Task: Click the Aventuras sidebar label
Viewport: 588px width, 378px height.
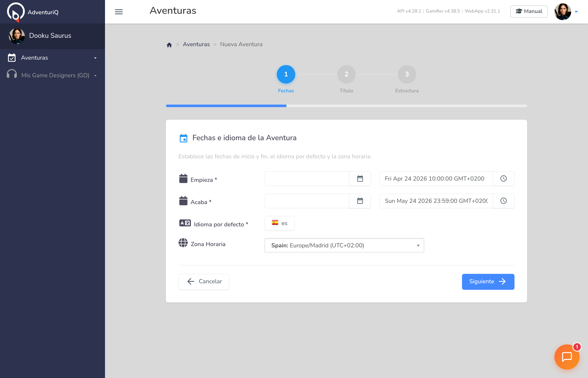Action: point(34,58)
